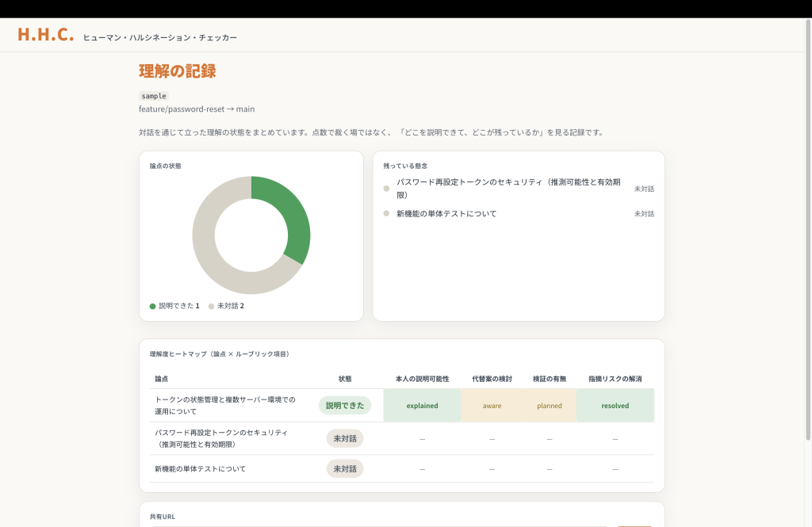
Task: Click the explained heatmap cell
Action: click(x=422, y=405)
